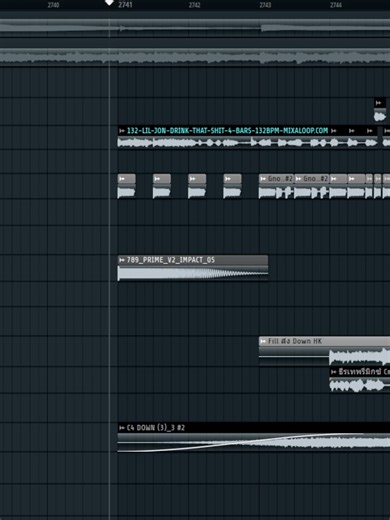
Task: Select the 132-LIL-JON-DRINK-THAT-SHIT clip title
Action: pos(227,131)
